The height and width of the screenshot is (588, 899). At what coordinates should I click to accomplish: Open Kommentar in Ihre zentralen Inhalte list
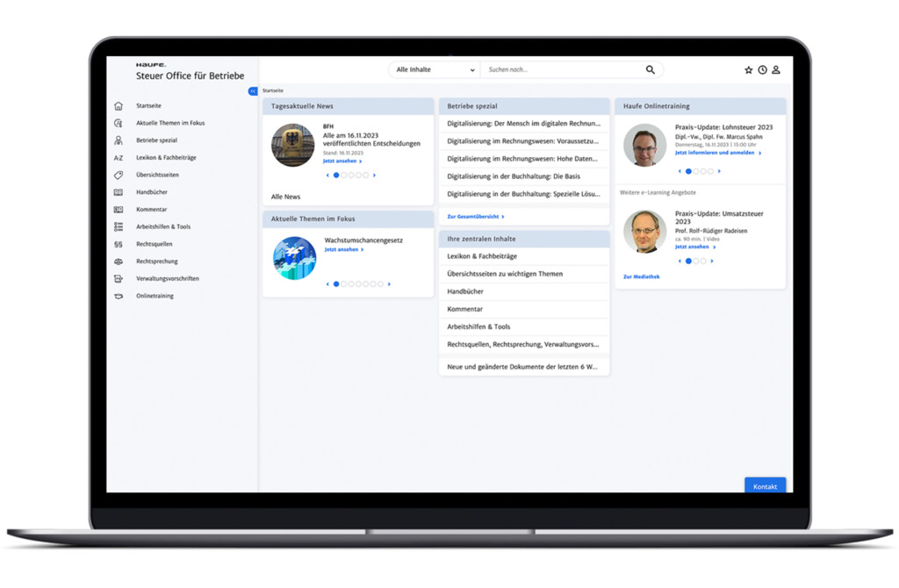click(524, 309)
